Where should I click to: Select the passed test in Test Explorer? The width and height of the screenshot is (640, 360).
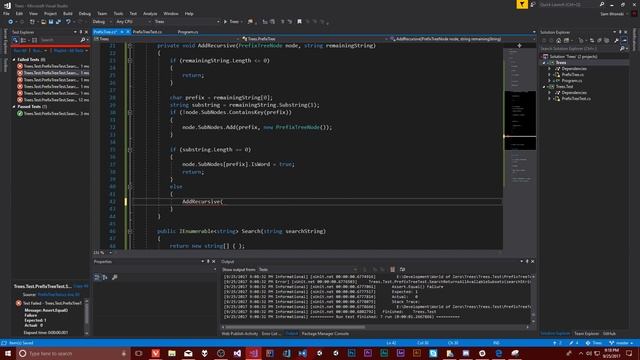click(x=52, y=113)
